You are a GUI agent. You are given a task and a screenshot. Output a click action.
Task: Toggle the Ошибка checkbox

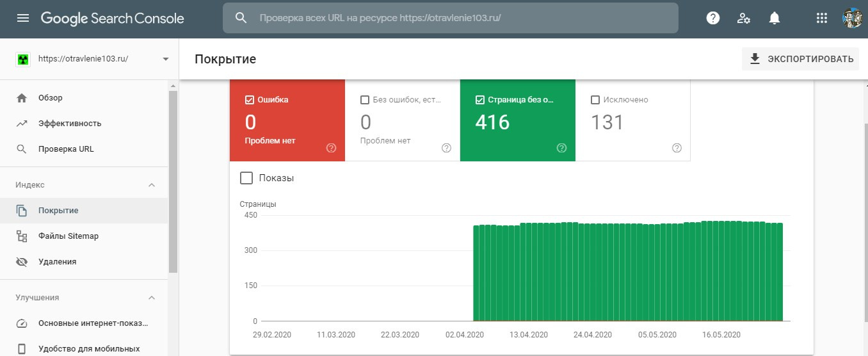pyautogui.click(x=250, y=100)
